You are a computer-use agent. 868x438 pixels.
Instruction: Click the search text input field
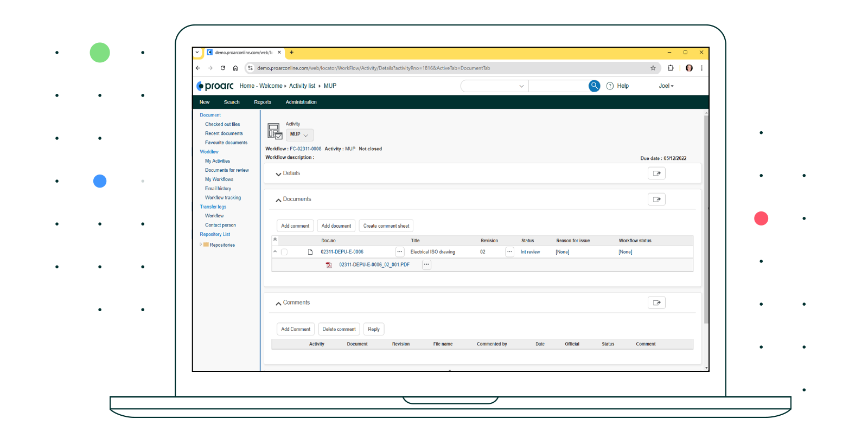(x=558, y=86)
